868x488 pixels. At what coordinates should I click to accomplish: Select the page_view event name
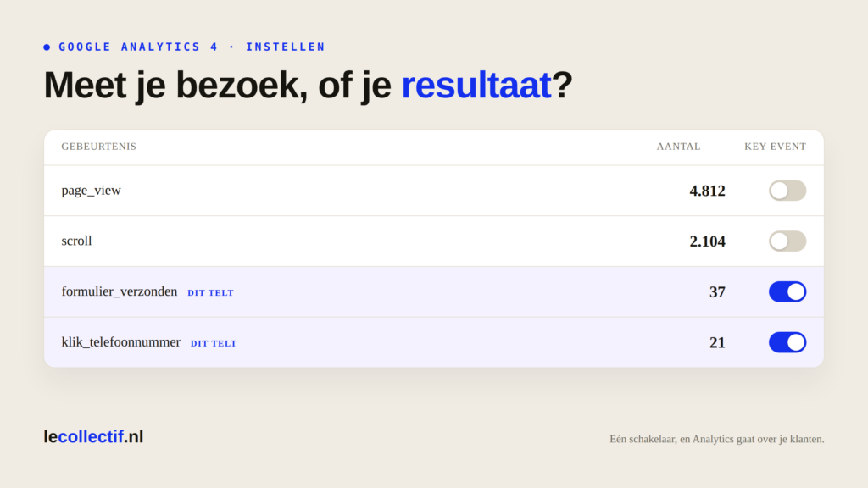coord(91,191)
